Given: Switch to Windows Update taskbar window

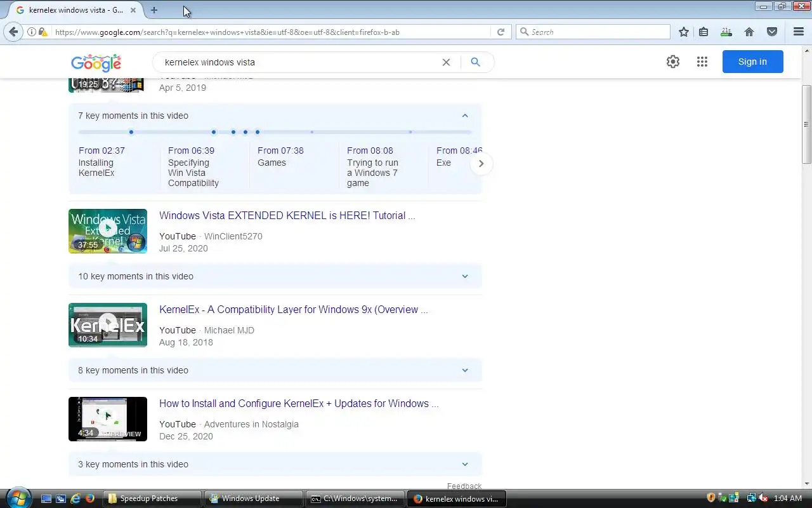Looking at the screenshot, I should [254, 498].
